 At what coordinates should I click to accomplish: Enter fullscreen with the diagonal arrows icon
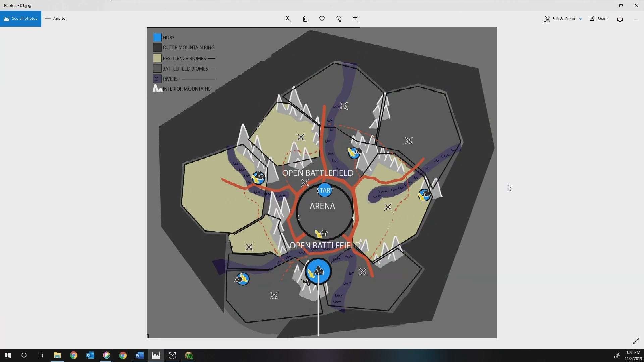tap(636, 341)
